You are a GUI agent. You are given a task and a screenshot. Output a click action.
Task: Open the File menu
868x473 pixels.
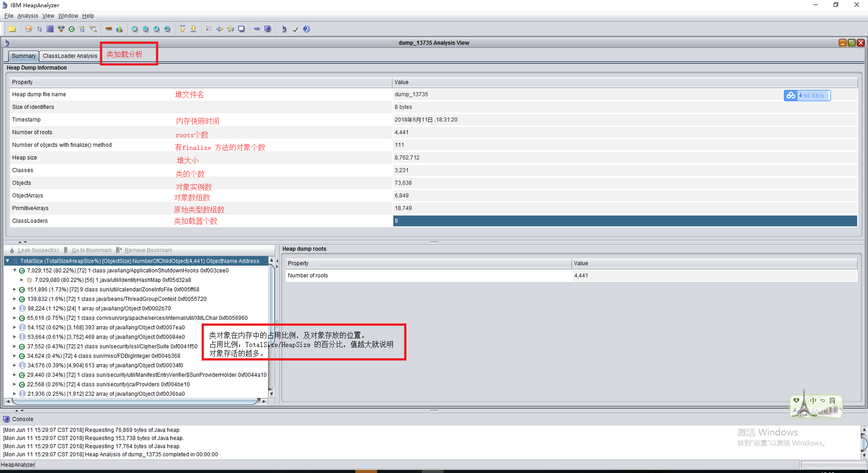click(9, 16)
